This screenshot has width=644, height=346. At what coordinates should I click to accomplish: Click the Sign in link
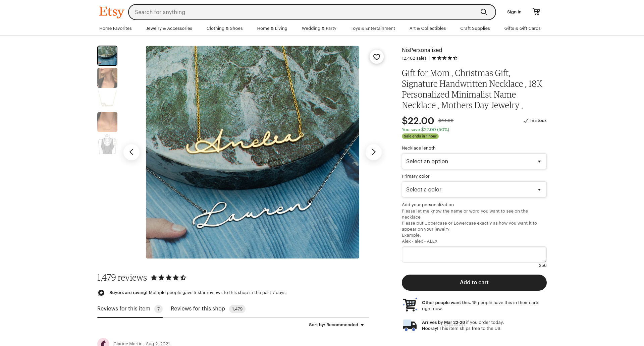[514, 12]
